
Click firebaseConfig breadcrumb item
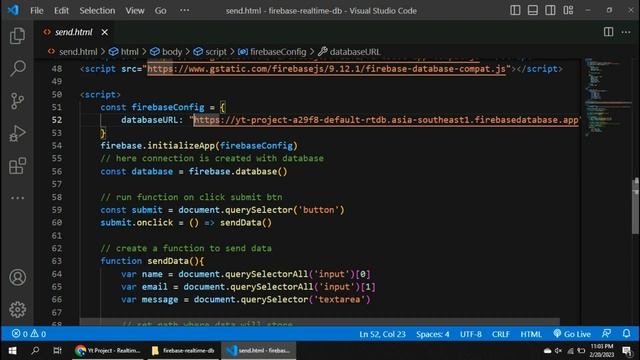pyautogui.click(x=278, y=52)
